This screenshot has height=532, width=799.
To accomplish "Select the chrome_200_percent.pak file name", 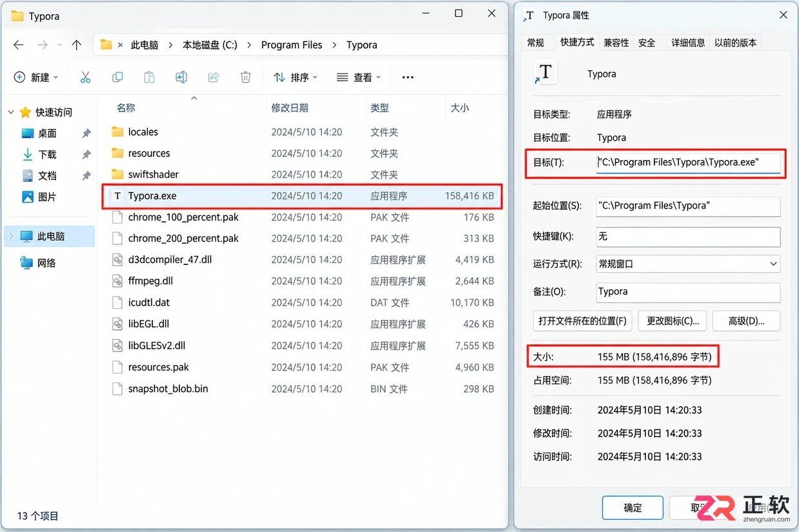I will (x=183, y=239).
